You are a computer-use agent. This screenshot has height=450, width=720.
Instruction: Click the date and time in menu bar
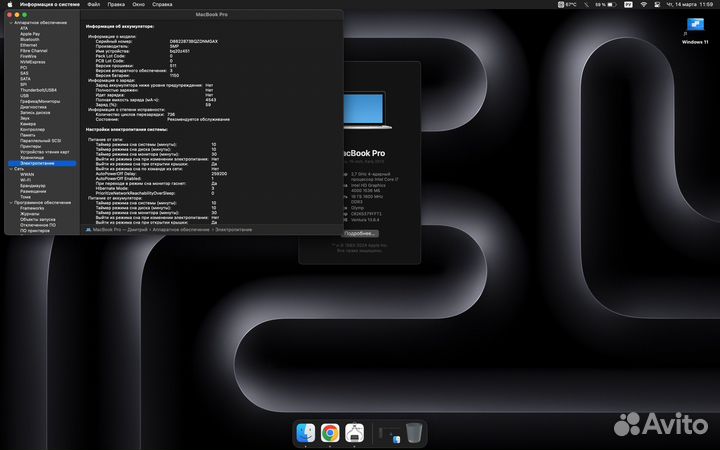tap(690, 5)
